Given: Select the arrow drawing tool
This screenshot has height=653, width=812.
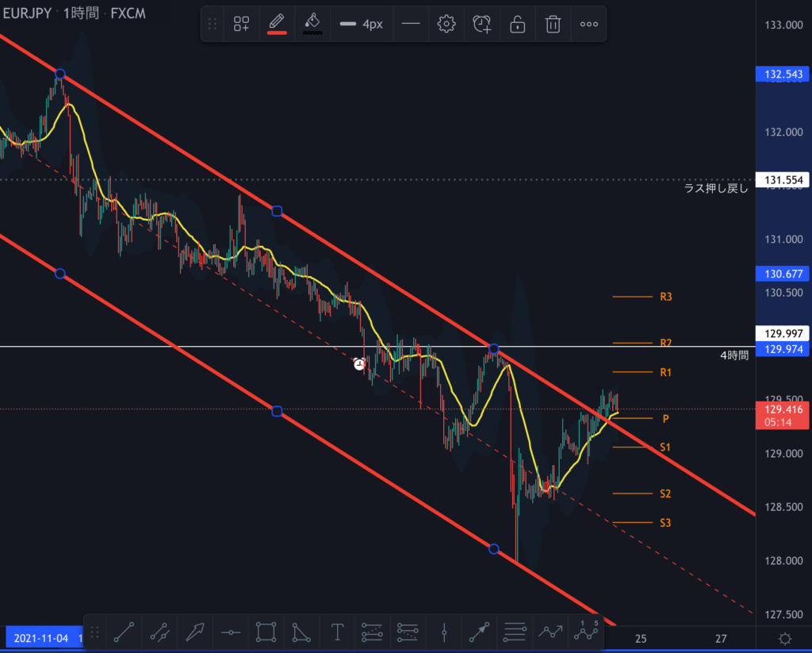Looking at the screenshot, I should pos(194,632).
